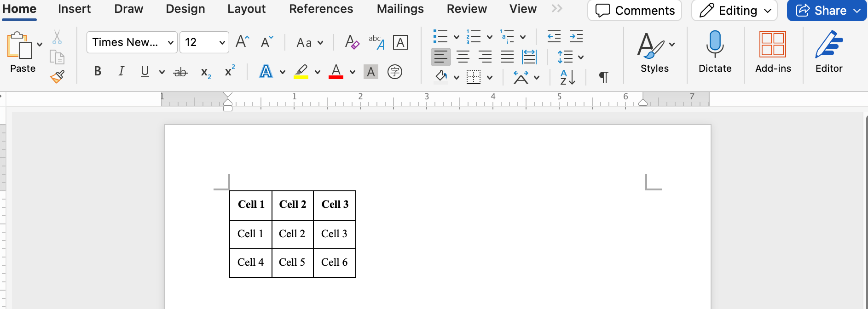Cut selection with the scissors icon
The image size is (868, 309).
[x=57, y=37]
